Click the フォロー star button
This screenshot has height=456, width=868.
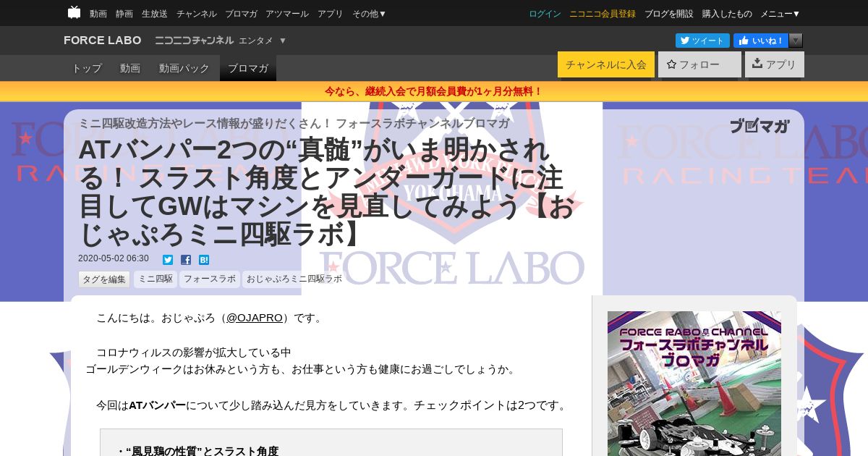tap(699, 64)
